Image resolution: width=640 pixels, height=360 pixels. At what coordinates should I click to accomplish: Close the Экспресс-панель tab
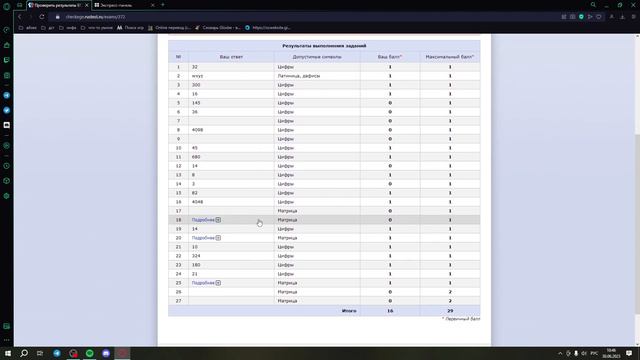[x=153, y=5]
